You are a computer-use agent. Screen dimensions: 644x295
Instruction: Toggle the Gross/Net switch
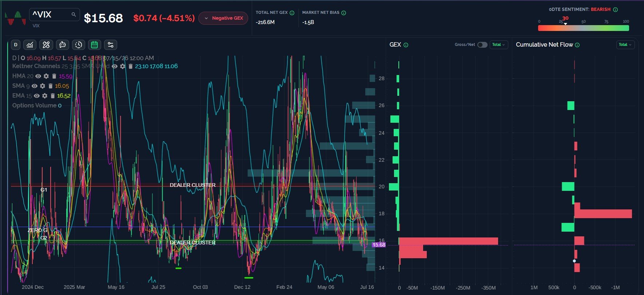pyautogui.click(x=482, y=45)
